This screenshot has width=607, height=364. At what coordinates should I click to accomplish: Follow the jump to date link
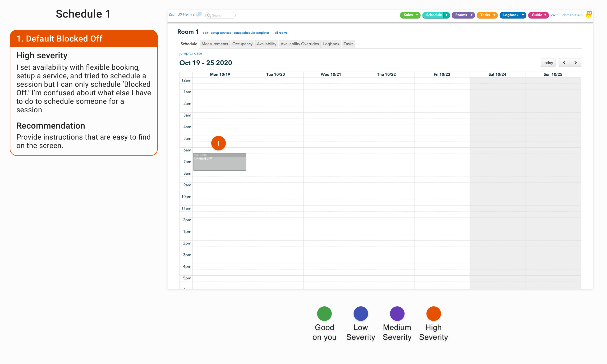[190, 53]
